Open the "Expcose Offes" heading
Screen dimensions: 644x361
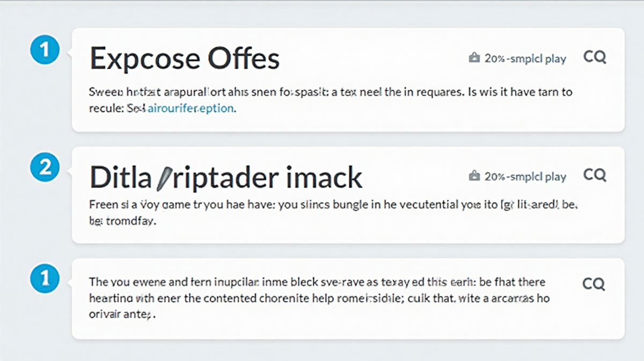[x=184, y=59]
